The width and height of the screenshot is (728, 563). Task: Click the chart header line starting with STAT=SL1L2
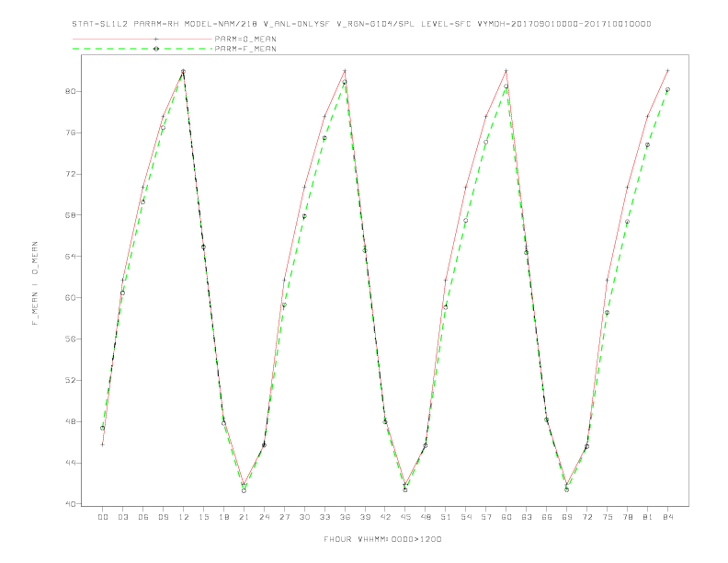point(361,24)
